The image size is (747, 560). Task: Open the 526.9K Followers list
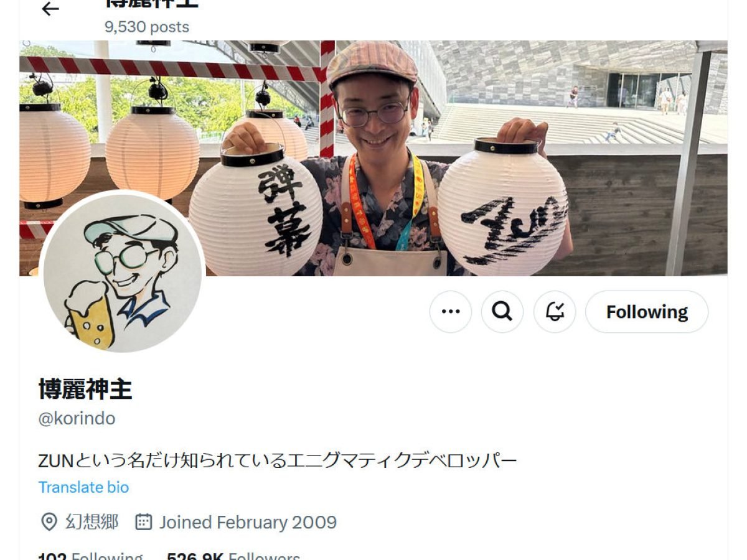pos(233,556)
